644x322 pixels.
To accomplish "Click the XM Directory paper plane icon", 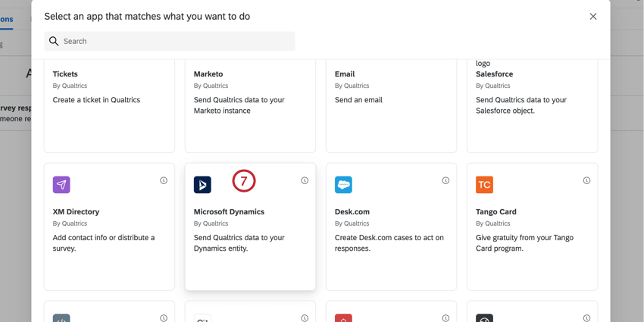I will [x=61, y=185].
